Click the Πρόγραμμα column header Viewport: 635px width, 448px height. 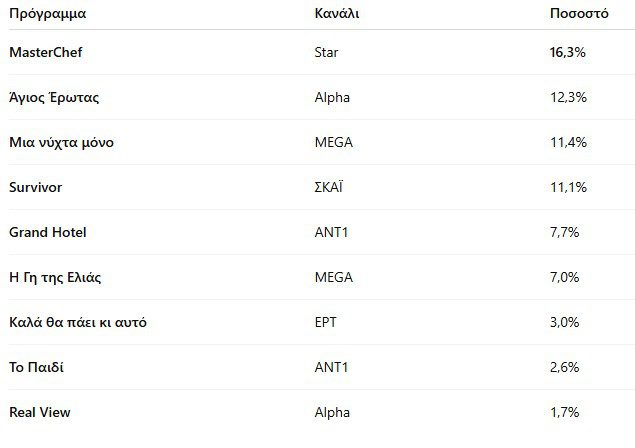coord(47,15)
